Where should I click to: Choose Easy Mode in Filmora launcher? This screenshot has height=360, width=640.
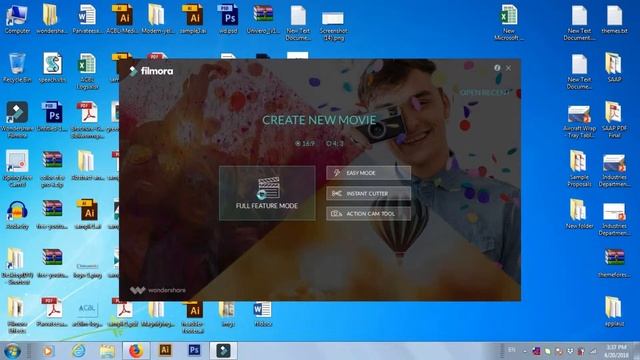(369, 173)
